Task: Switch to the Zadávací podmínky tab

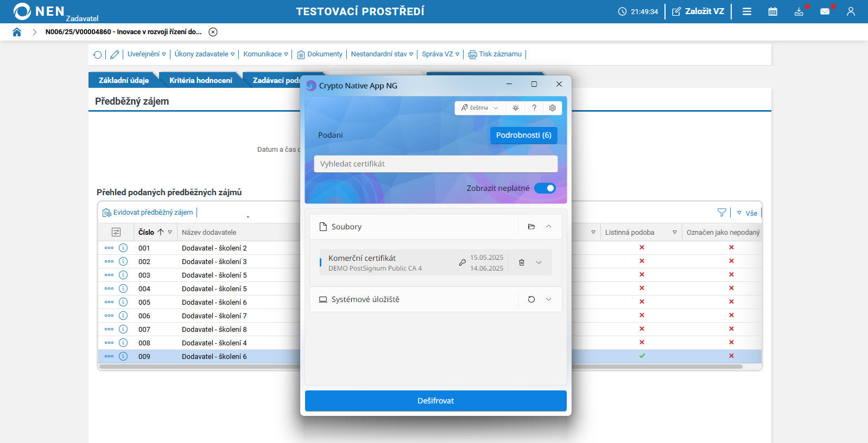Action: pos(276,80)
